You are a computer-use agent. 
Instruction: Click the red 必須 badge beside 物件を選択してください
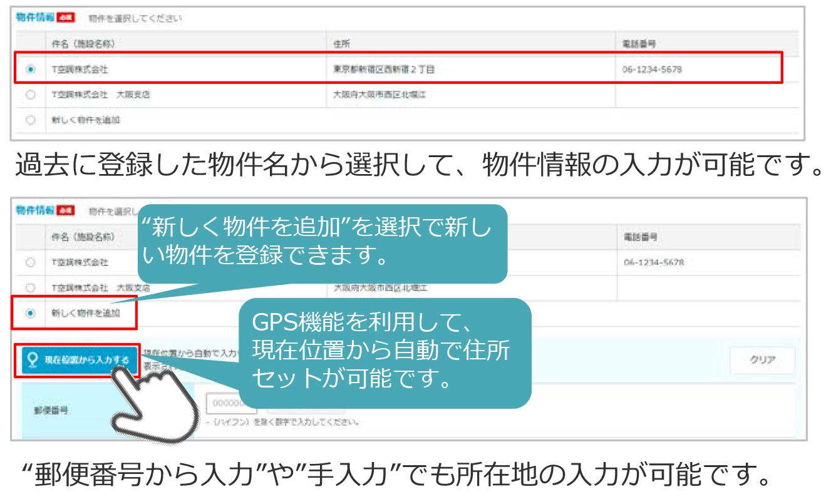pyautogui.click(x=65, y=18)
